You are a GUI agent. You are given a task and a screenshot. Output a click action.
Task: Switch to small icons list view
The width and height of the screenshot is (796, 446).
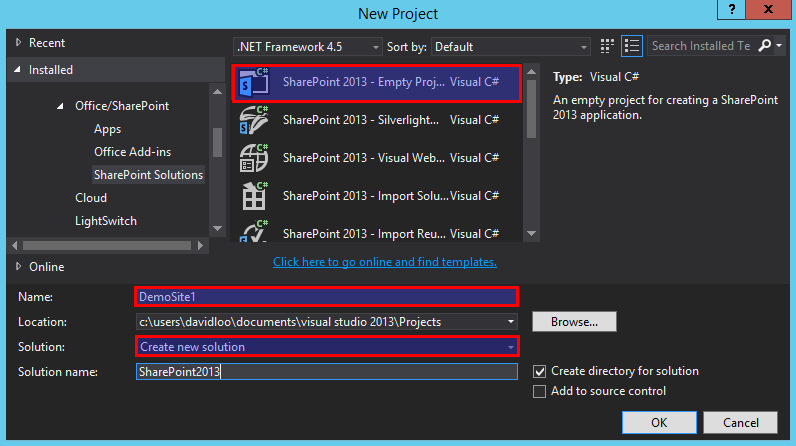pyautogui.click(x=632, y=46)
